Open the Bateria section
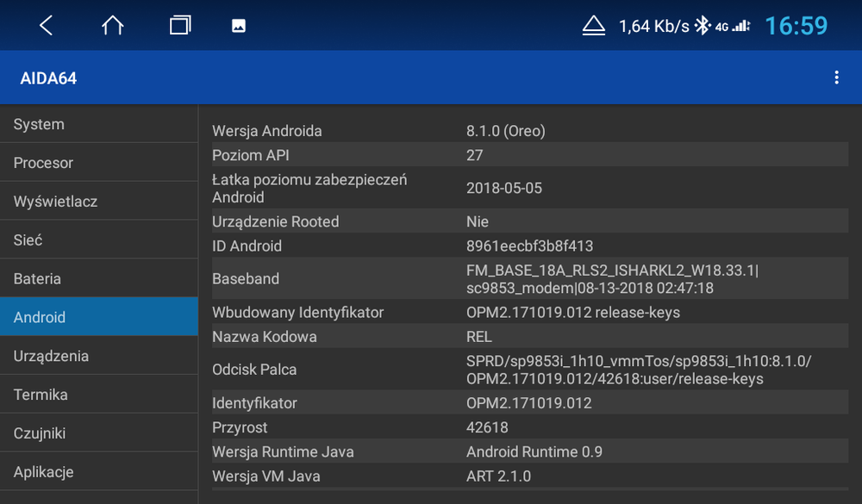862x504 pixels. [x=99, y=277]
